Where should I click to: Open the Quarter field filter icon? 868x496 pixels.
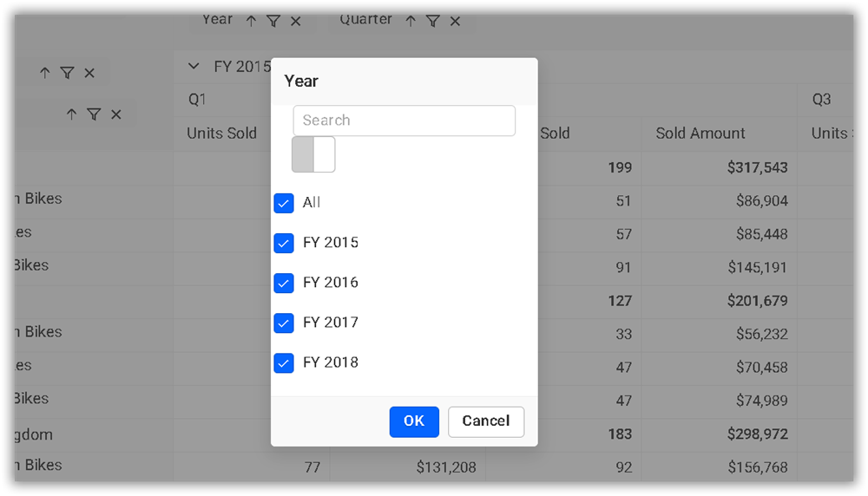(433, 22)
